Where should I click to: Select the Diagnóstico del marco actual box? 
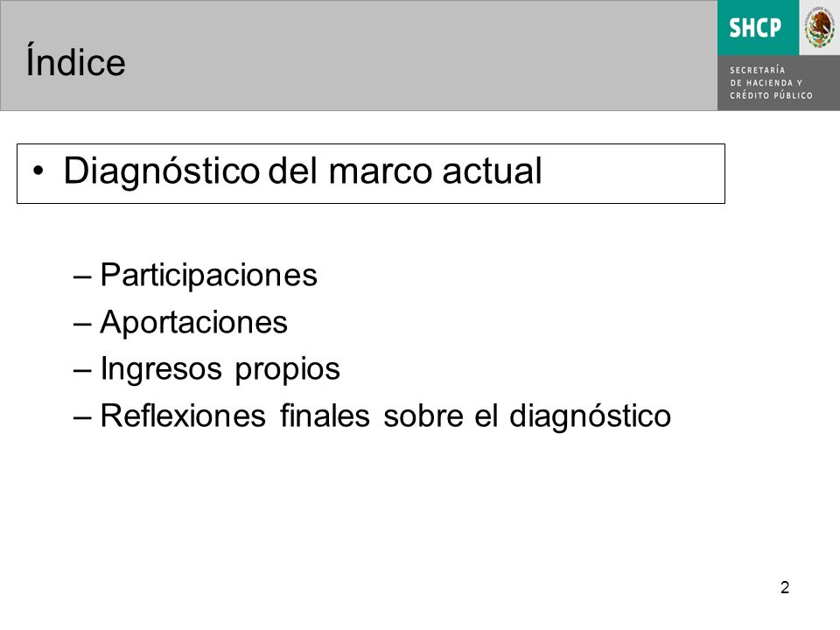tap(371, 173)
